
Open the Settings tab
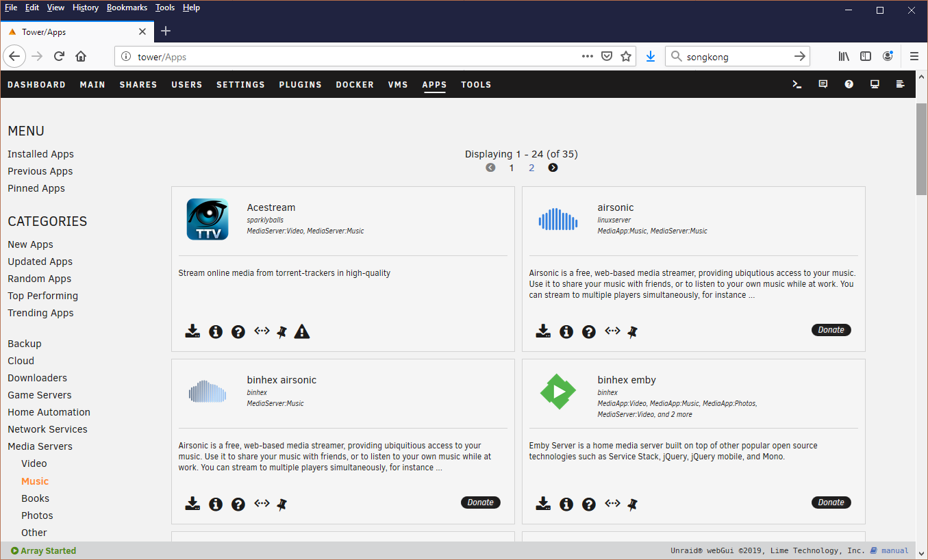240,85
